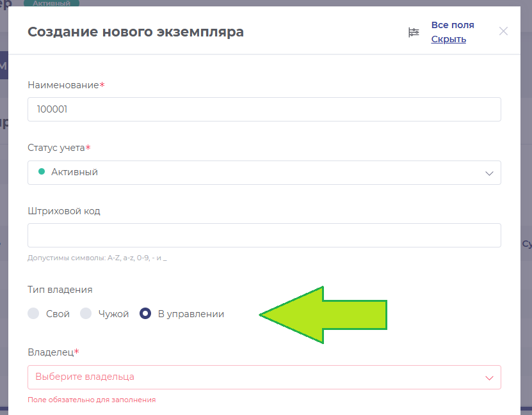The height and width of the screenshot is (415, 532).
Task: Click the Тип владения label
Action: (x=60, y=290)
